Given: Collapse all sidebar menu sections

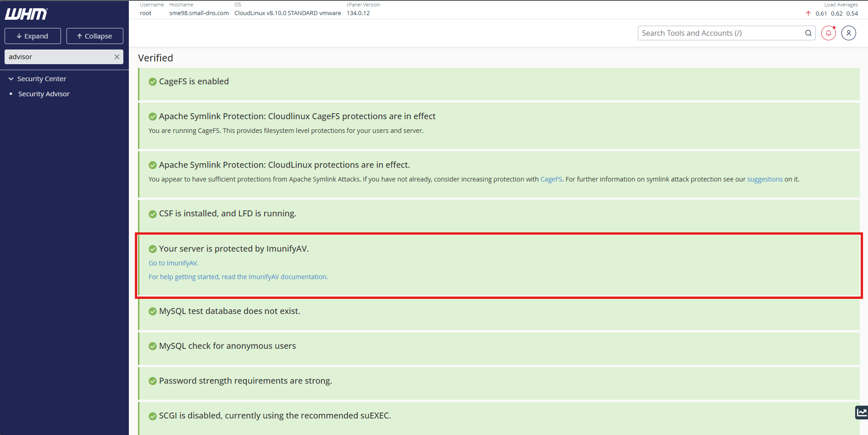Looking at the screenshot, I should (x=94, y=36).
